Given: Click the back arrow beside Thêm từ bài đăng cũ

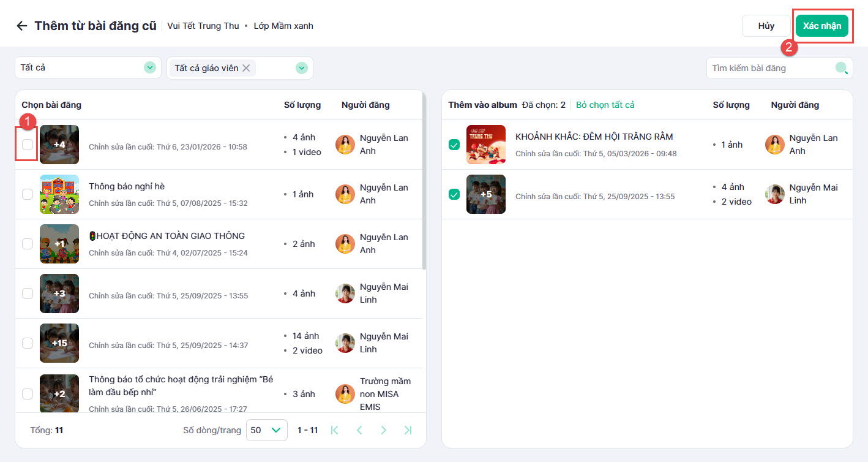Looking at the screenshot, I should [x=22, y=26].
